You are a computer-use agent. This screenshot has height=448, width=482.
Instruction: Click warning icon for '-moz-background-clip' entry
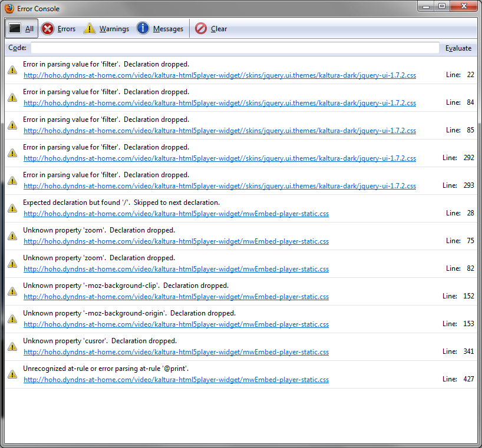point(12,291)
